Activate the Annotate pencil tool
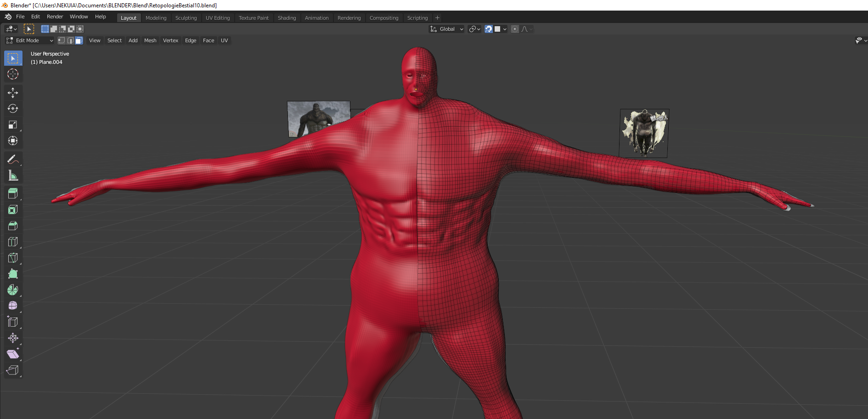868x419 pixels. [13, 159]
